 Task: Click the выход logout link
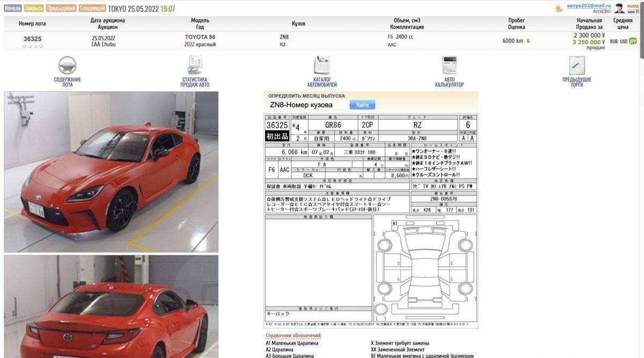(633, 5)
